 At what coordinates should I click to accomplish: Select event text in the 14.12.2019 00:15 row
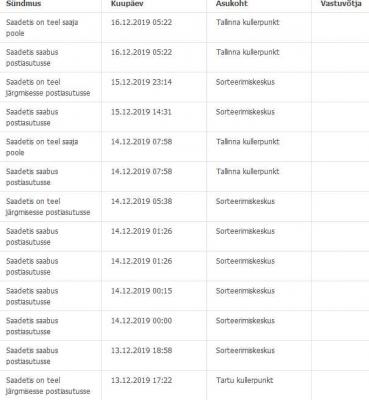click(x=32, y=296)
